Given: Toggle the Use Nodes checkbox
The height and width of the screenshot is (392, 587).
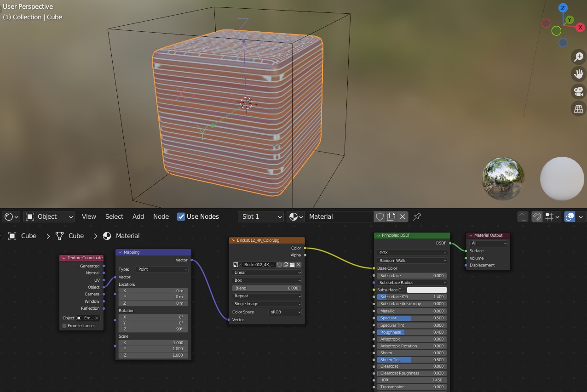Looking at the screenshot, I should 181,216.
